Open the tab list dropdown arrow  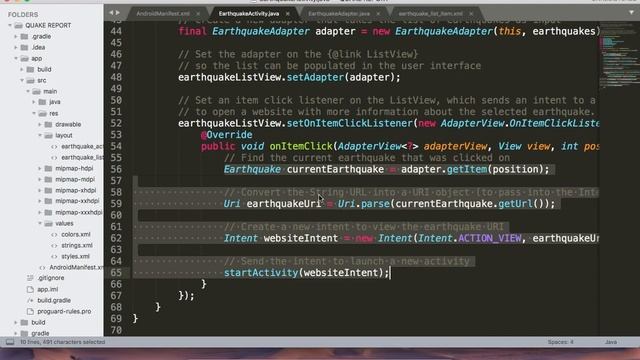pyautogui.click(x=631, y=13)
